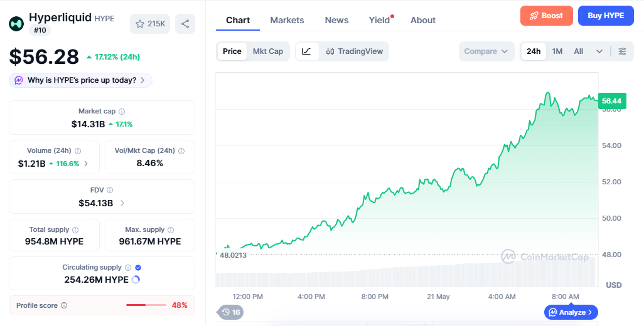Open FDV info icon
The width and height of the screenshot is (644, 326).
tap(110, 190)
